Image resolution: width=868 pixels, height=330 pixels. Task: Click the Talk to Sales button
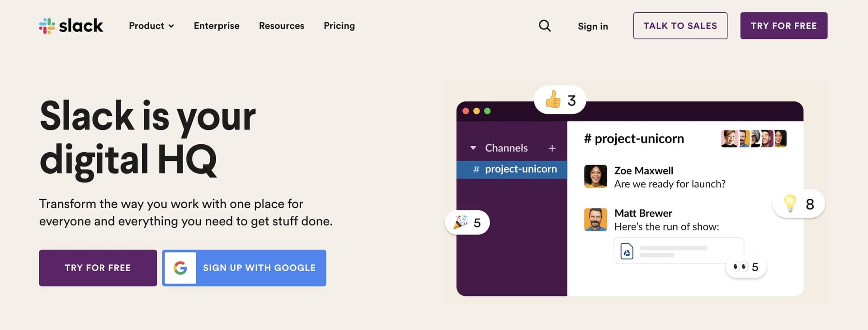pos(680,26)
